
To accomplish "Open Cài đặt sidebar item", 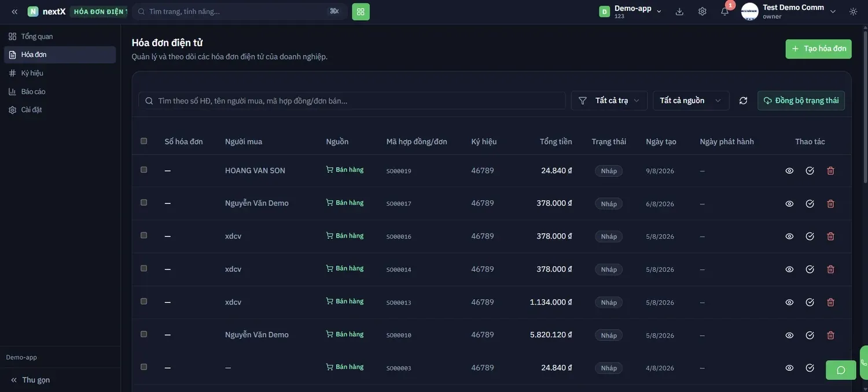I will coord(60,110).
